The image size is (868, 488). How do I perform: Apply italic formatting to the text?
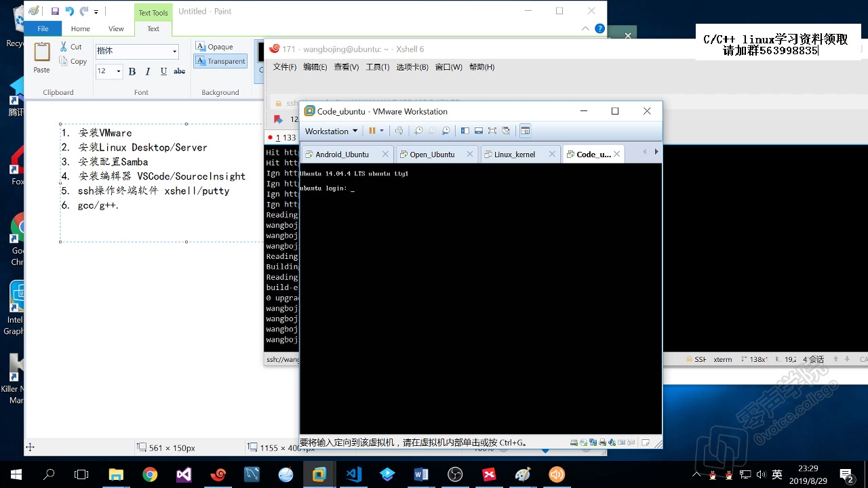(x=147, y=71)
